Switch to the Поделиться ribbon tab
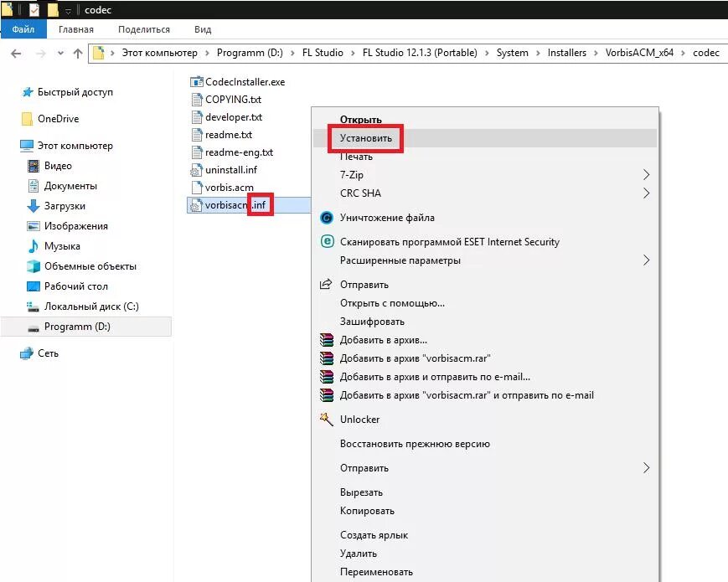 coord(144,29)
